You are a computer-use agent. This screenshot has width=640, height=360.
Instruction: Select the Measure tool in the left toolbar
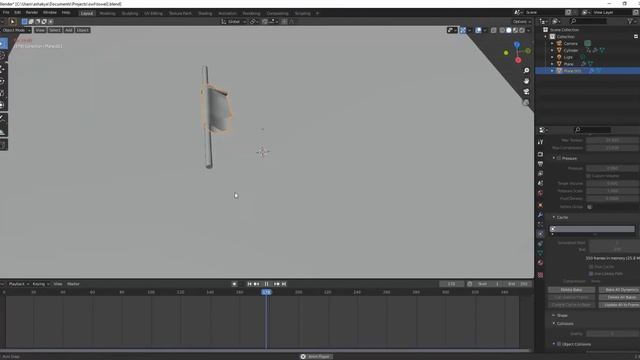(x=2, y=131)
